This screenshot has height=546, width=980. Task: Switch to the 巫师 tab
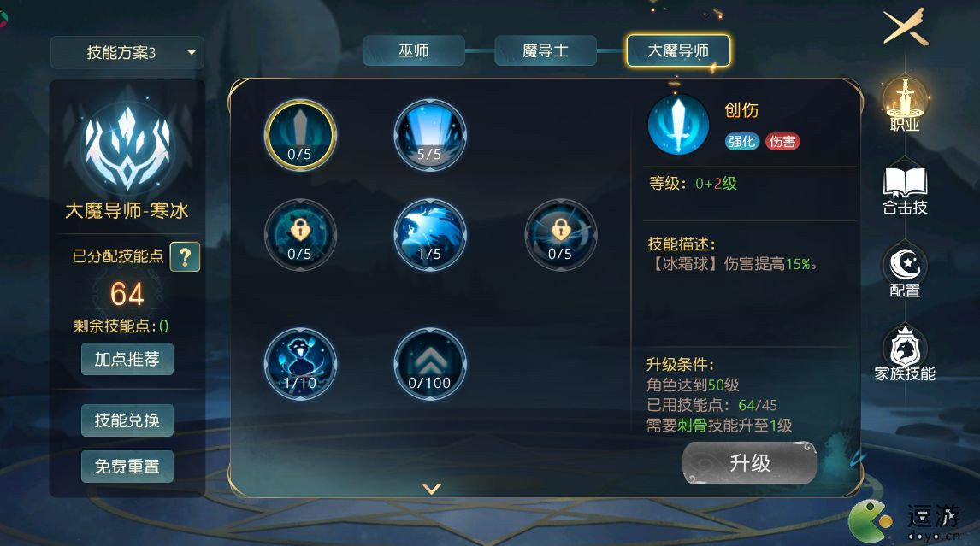[x=414, y=50]
